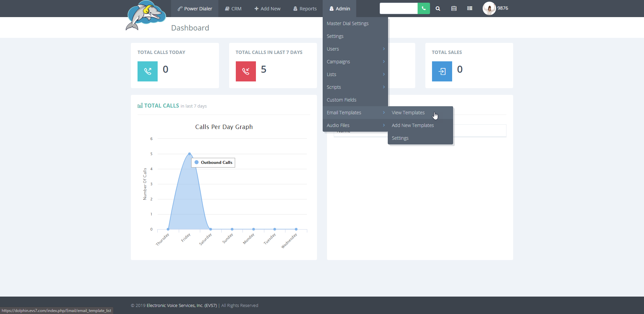The width and height of the screenshot is (644, 314).
Task: Click the list view icon in top bar
Action: click(470, 8)
